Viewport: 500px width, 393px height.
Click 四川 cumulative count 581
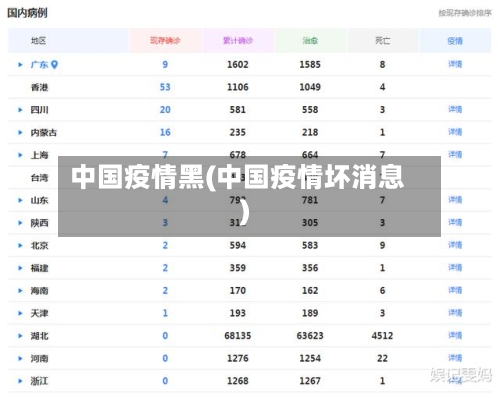click(x=238, y=110)
